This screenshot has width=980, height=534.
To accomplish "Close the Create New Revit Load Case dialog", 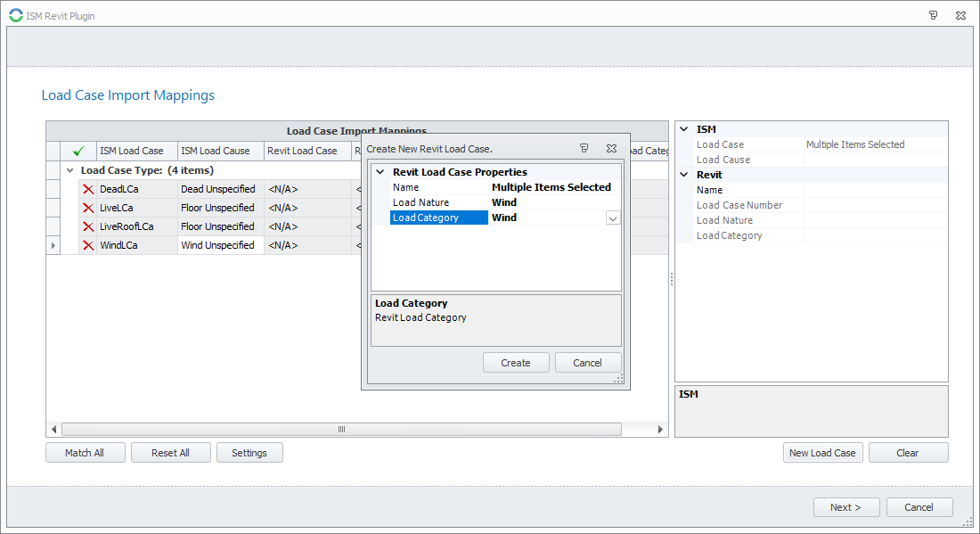I will 611,148.
